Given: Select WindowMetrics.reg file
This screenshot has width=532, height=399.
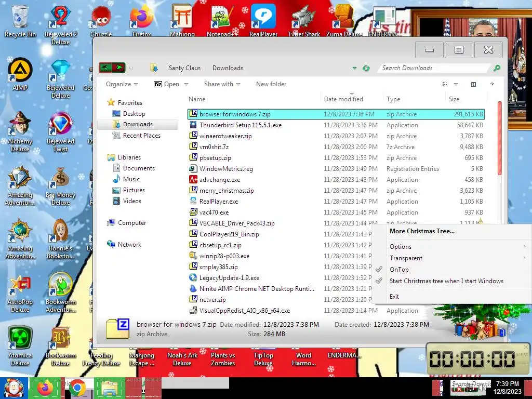Looking at the screenshot, I should click(x=336, y=169).
